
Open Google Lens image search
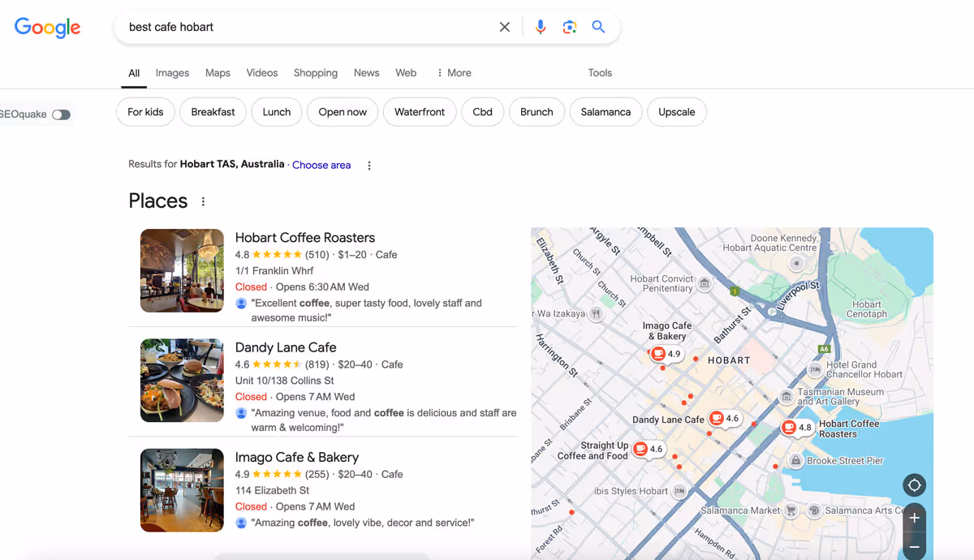pos(570,27)
